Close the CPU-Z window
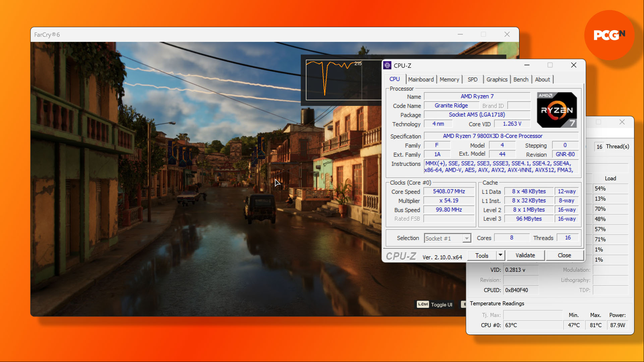Viewport: 644px width, 362px height. coord(574,65)
